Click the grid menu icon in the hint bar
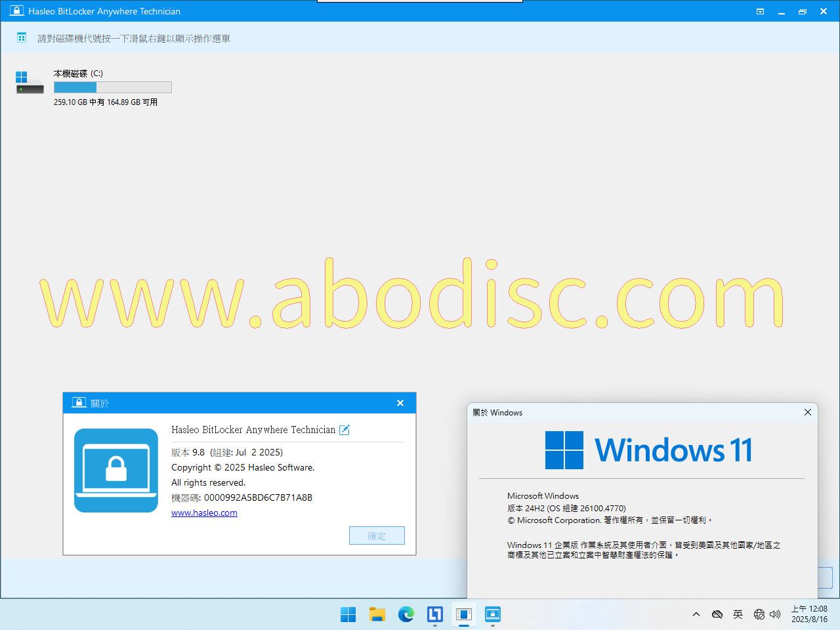 (x=22, y=38)
